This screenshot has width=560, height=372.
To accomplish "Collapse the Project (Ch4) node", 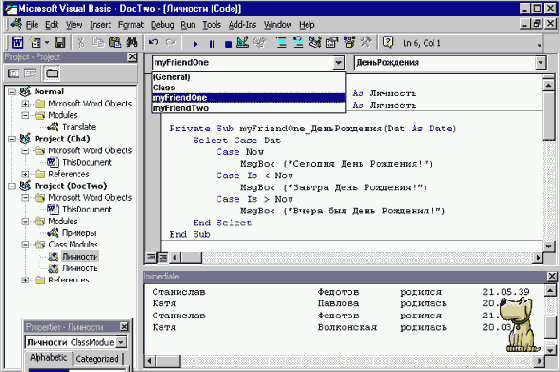I will coord(12,139).
